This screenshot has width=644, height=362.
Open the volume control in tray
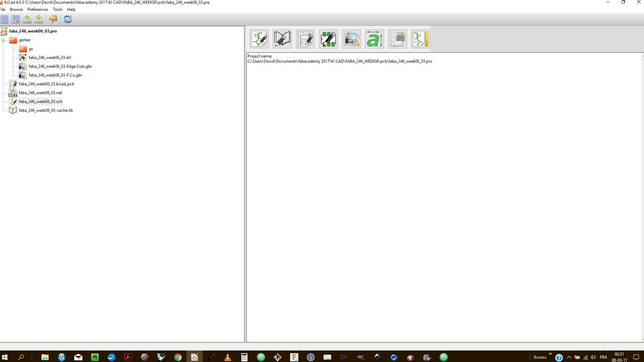[x=593, y=357]
